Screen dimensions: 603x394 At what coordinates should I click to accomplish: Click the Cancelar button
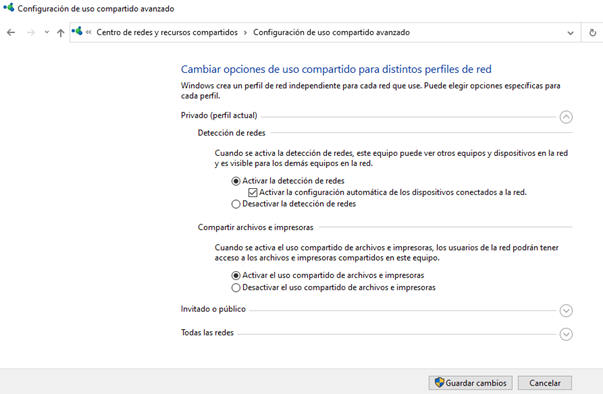coord(545,383)
